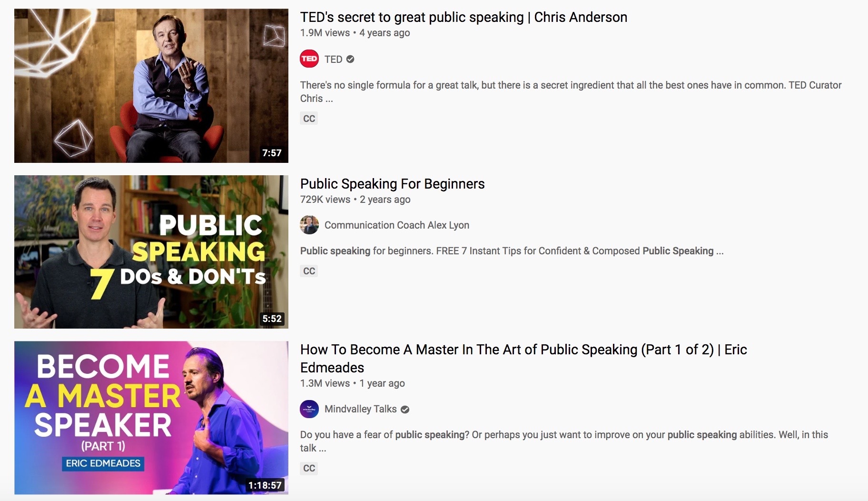Go to Communication Coach Alex Lyon channel name
868x501 pixels.
(x=397, y=225)
